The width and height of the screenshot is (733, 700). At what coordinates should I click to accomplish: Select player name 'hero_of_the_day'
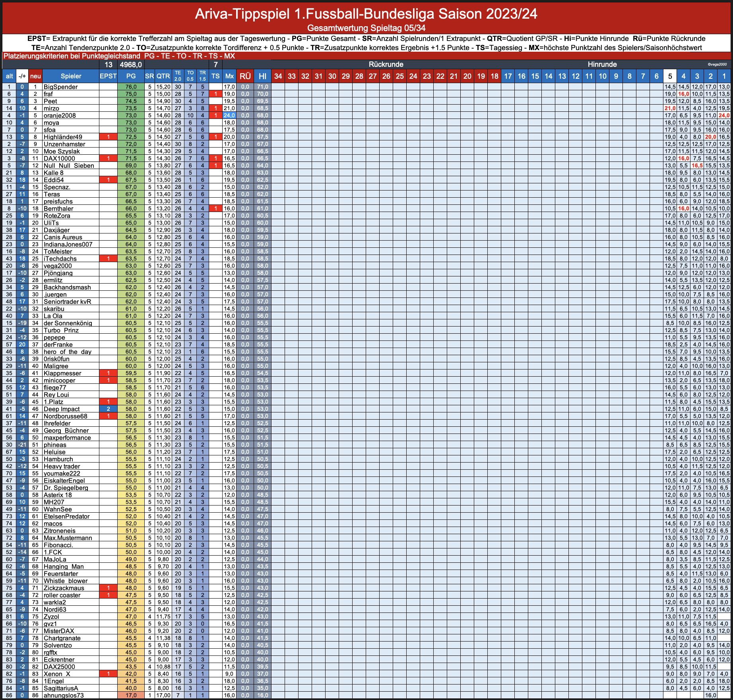[x=67, y=352]
